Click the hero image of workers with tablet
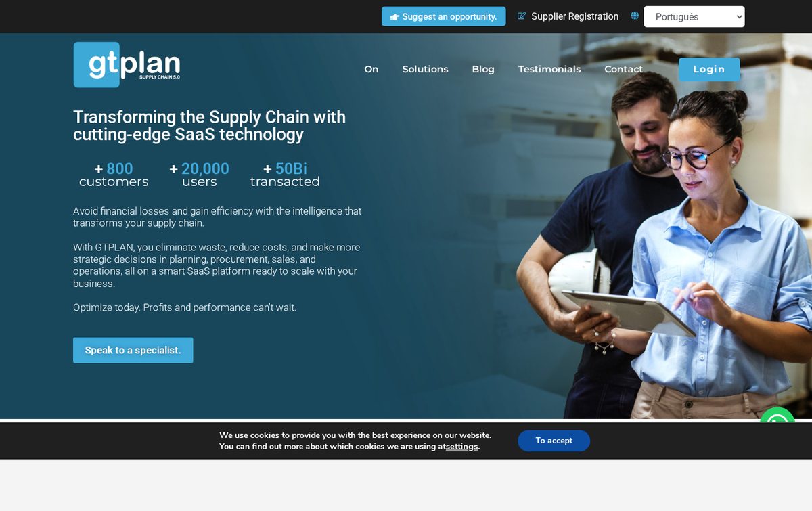Screen dimensions: 812x511 tap(663, 250)
